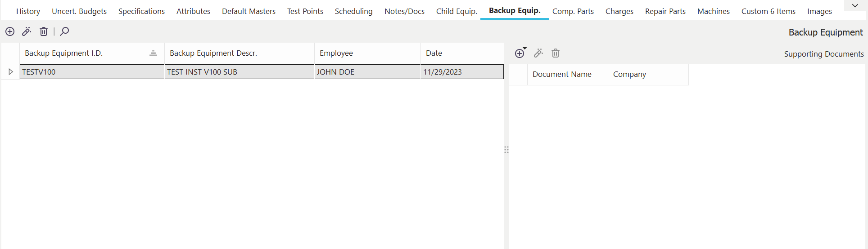Open the search magnifier in backup toolbar
Image resolution: width=868 pixels, height=249 pixels.
[x=64, y=31]
